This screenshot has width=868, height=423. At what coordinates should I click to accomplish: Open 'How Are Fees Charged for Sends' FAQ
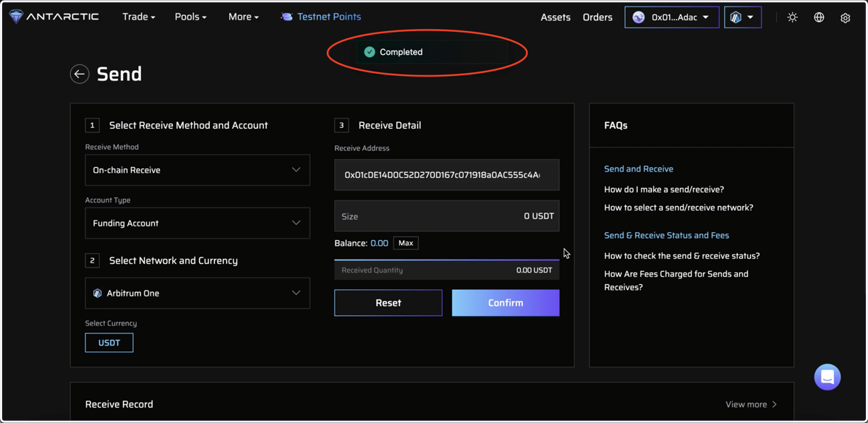[676, 281]
